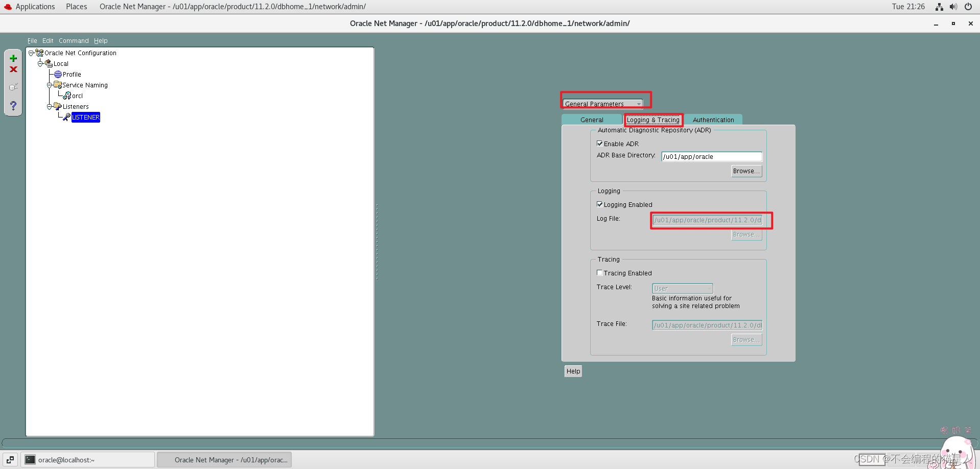980x469 pixels.
Task: Enable the Tracing Enabled checkbox
Action: pos(600,273)
